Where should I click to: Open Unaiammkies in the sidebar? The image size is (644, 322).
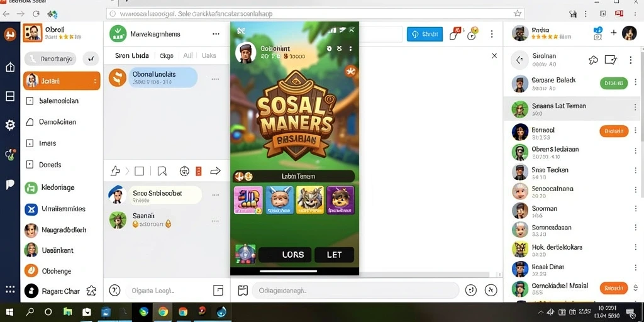tap(62, 209)
